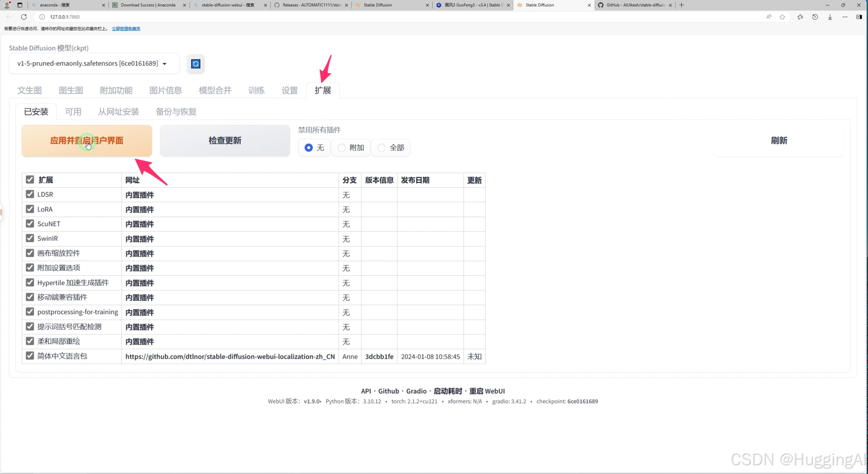This screenshot has width=868, height=474.
Task: Select the 附加 radio option
Action: [341, 148]
